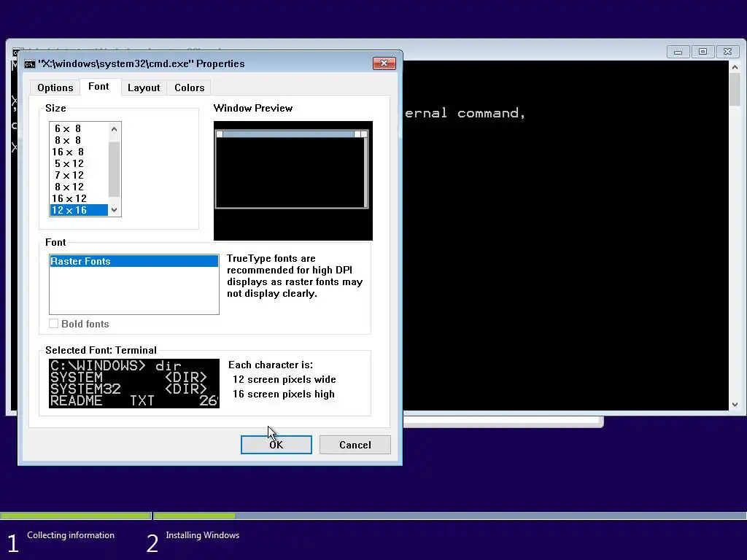Click the size list scrollbar thumb

pyautogui.click(x=114, y=169)
